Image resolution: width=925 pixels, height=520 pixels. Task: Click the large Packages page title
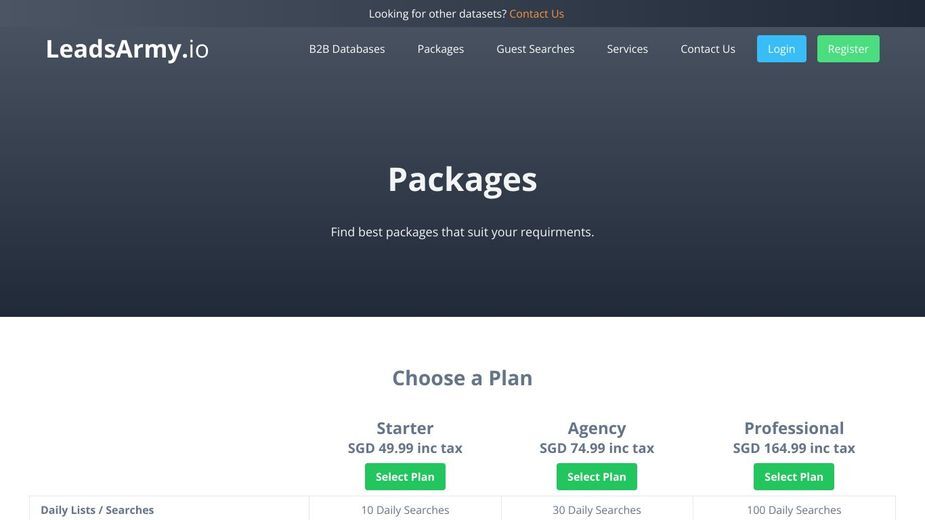coord(462,180)
